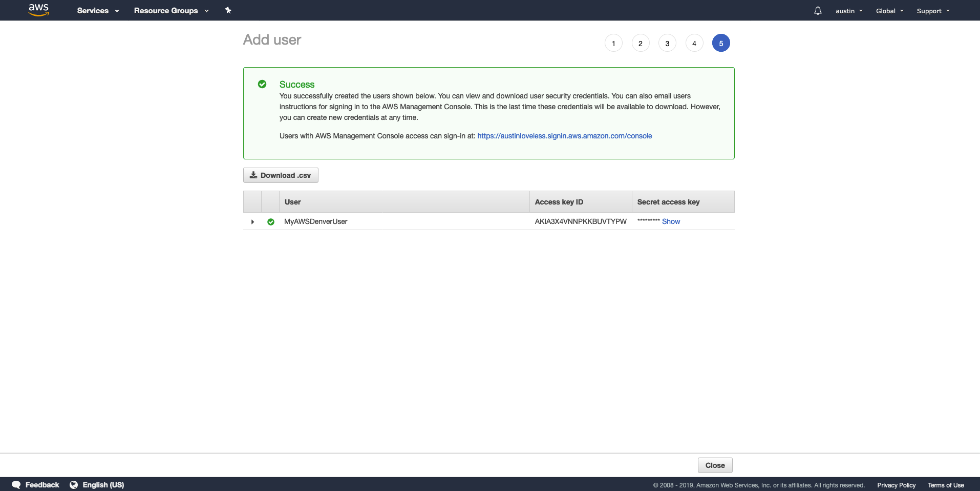Click the globe icon next to English (US)
Image resolution: width=980 pixels, height=491 pixels.
pos(73,484)
